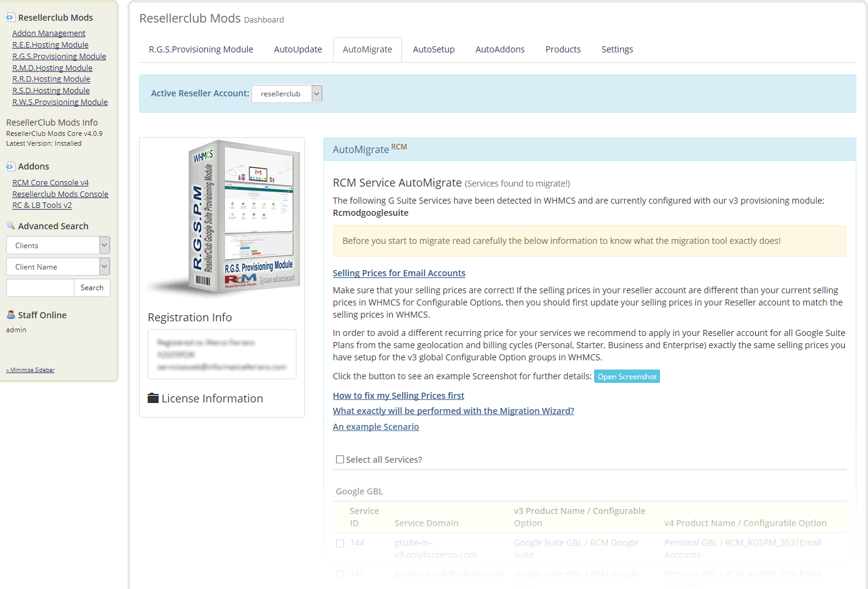Open RCM Core Console v4 link

(51, 183)
